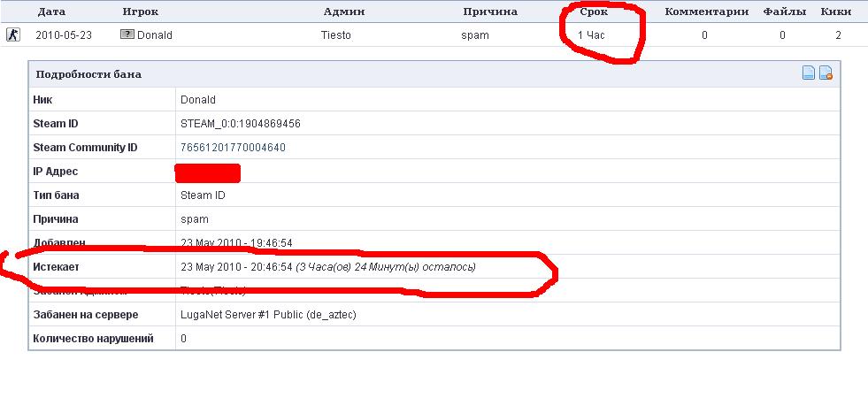Image resolution: width=868 pixels, height=398 pixels.
Task: Click the Причина label in the details table
Action: tap(56, 219)
